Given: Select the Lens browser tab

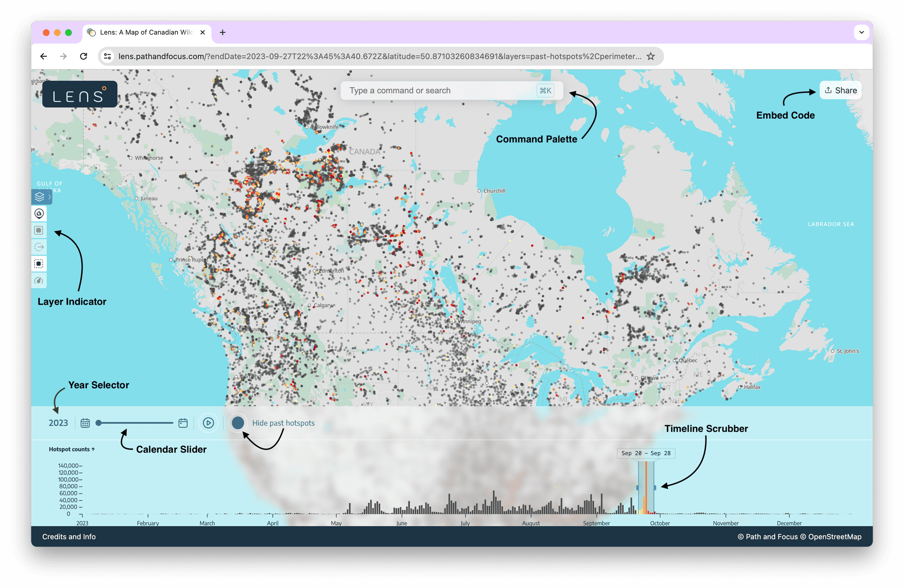Looking at the screenshot, I should click(146, 32).
